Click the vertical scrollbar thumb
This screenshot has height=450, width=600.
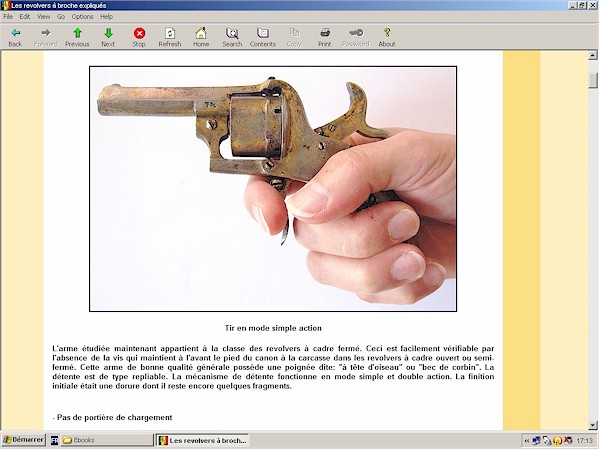click(593, 80)
